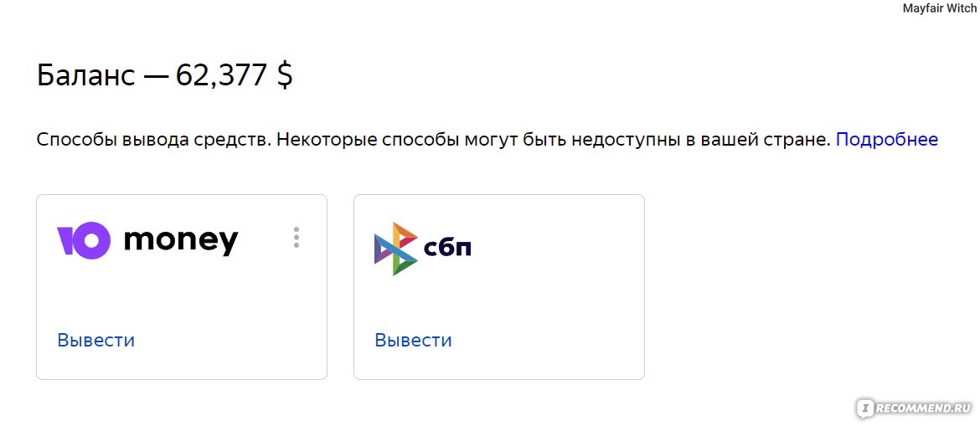
Task: Click the "сбп" lettering beside the logo
Action: click(x=447, y=248)
